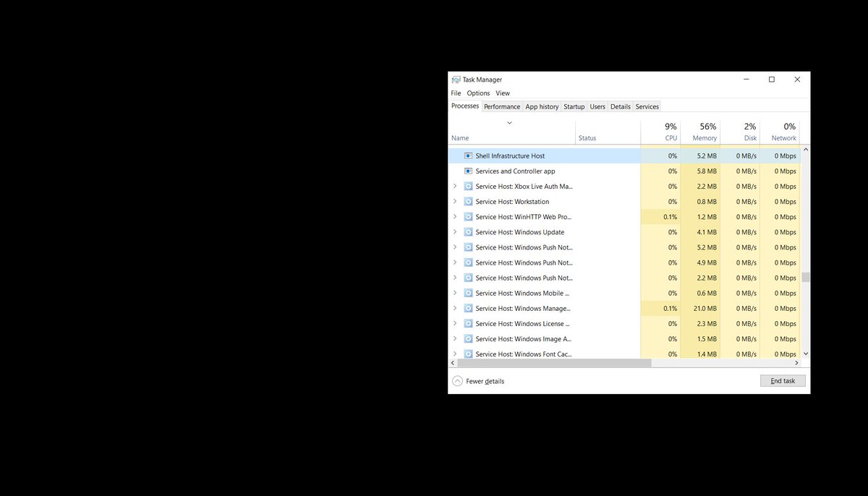Click gear icon for Windows Manage service host

(x=468, y=308)
